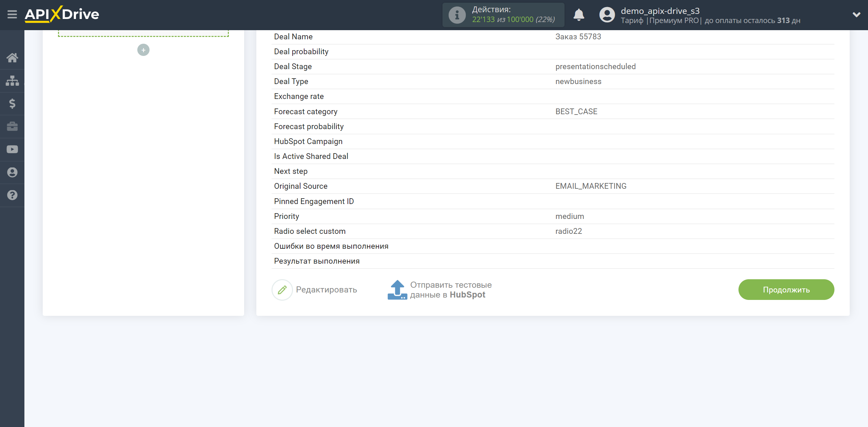Select value radio22

tap(568, 231)
